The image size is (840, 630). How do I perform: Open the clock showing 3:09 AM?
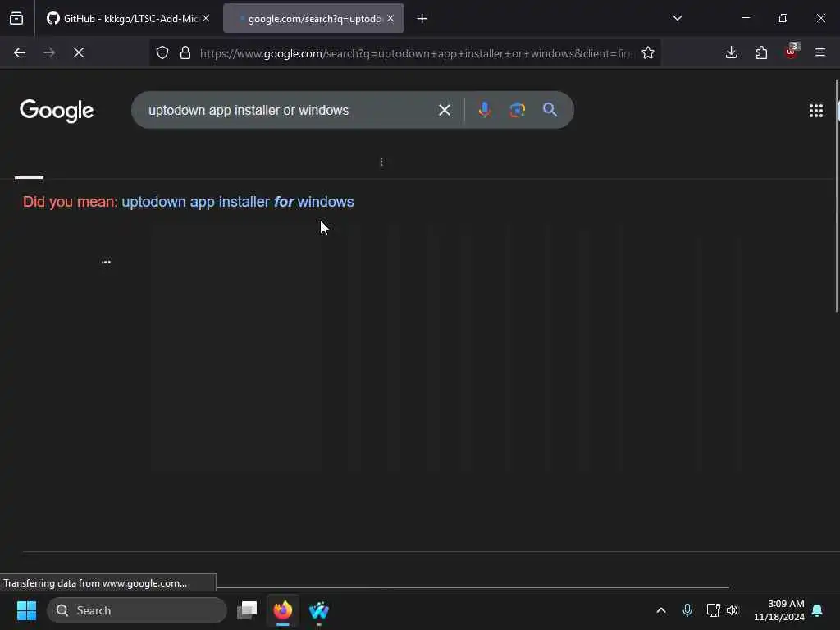tap(779, 610)
